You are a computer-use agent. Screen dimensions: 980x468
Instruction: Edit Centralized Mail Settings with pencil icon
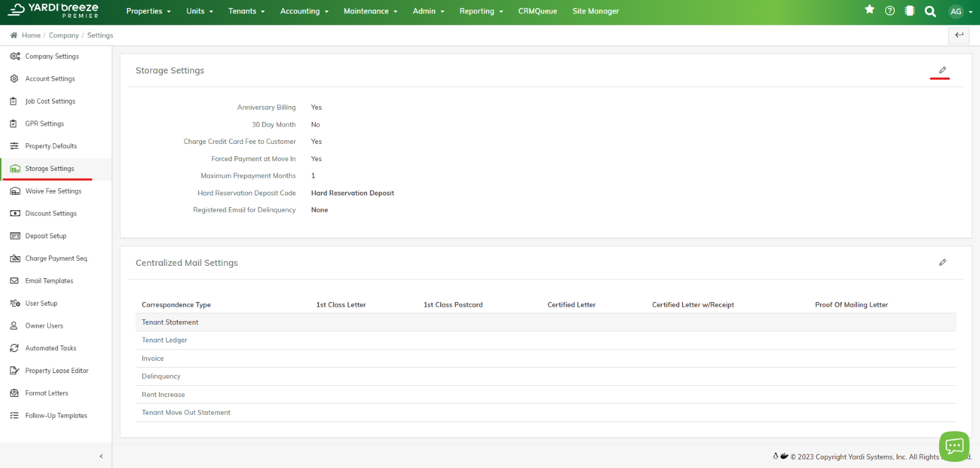pyautogui.click(x=942, y=263)
